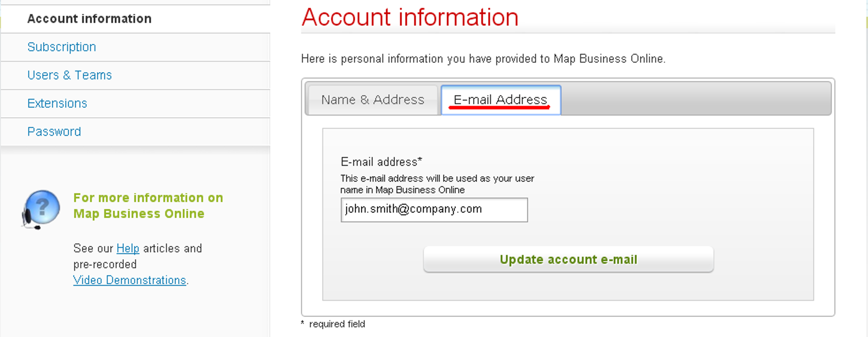Click the required field footnote

[x=333, y=324]
